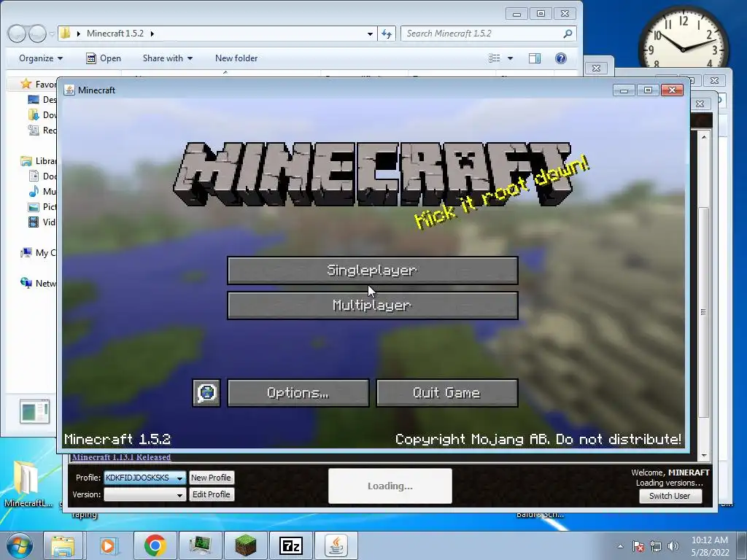This screenshot has height=560, width=747.
Task: Click Explorer back navigation button
Action: pos(17,34)
